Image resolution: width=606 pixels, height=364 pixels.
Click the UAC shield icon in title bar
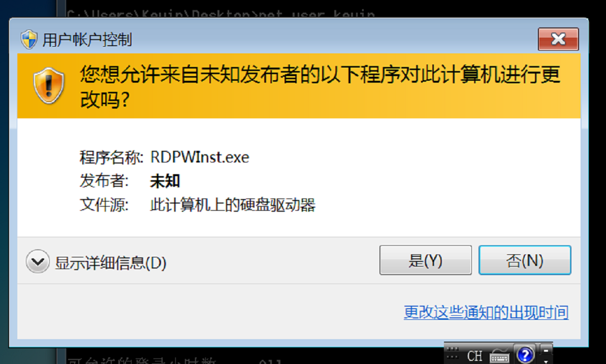29,39
